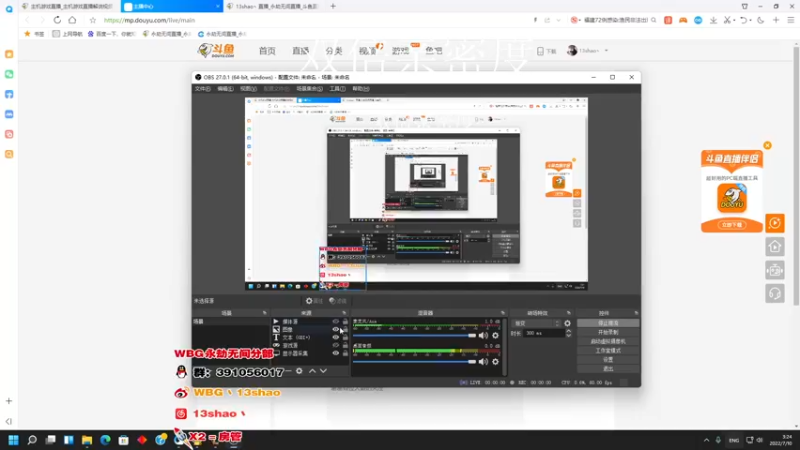800x450 pixels.
Task: Click the transition duration 300 ms field
Action: (x=543, y=333)
